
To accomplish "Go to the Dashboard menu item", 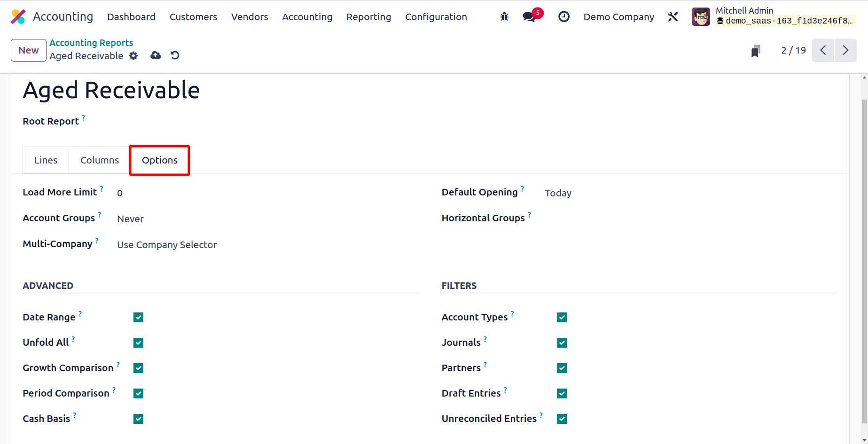I will point(131,17).
